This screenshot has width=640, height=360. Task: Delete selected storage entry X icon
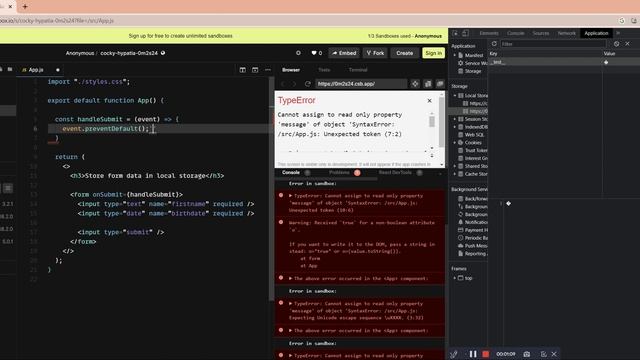click(627, 44)
